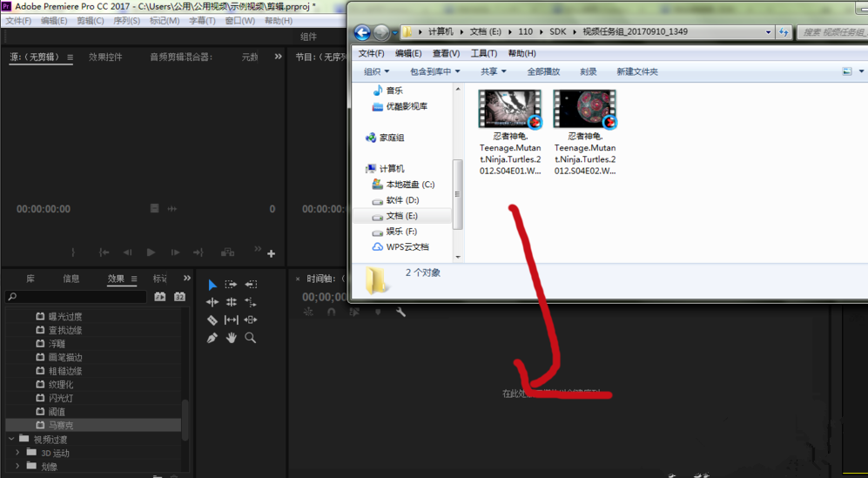
Task: Select 本地磁盘 (C:) in navigation pane
Action: coord(410,185)
